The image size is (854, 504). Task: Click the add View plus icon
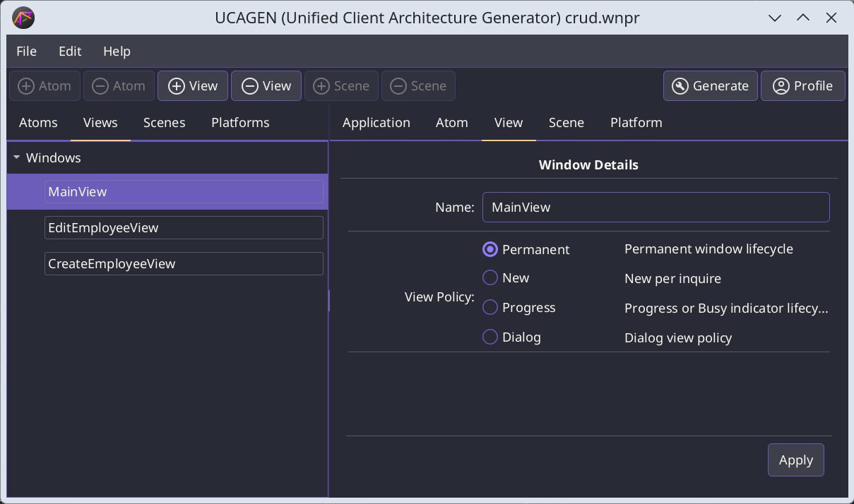coord(177,86)
